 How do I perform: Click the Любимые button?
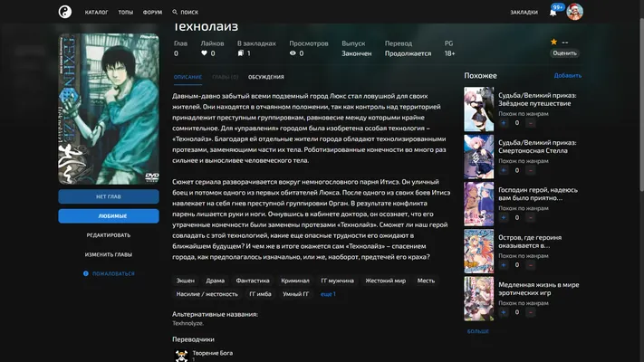click(x=109, y=216)
